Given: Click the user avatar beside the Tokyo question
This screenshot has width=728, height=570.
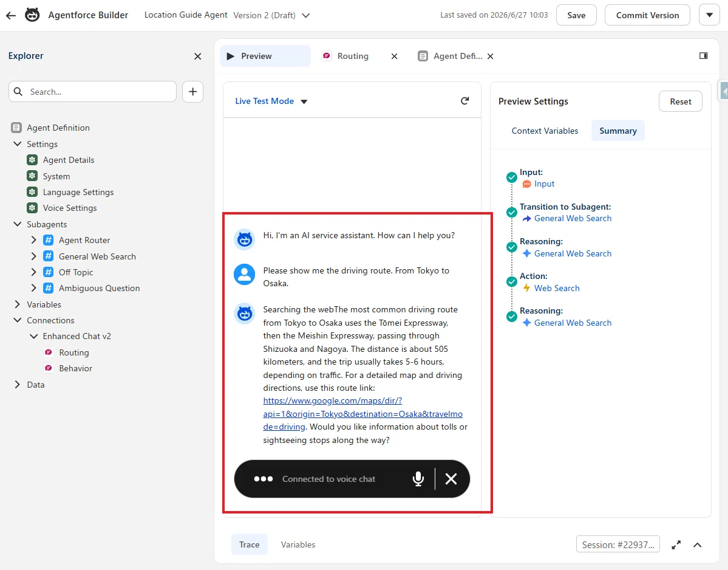Looking at the screenshot, I should click(x=244, y=274).
